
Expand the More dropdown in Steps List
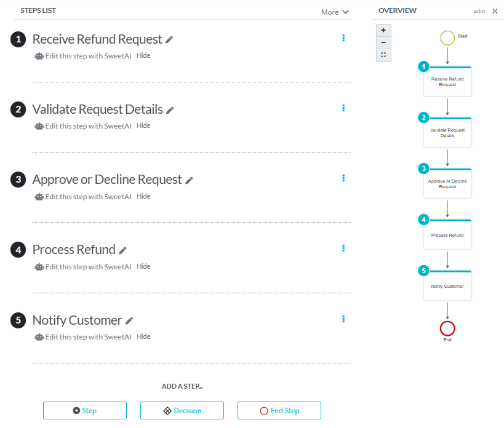(x=335, y=12)
